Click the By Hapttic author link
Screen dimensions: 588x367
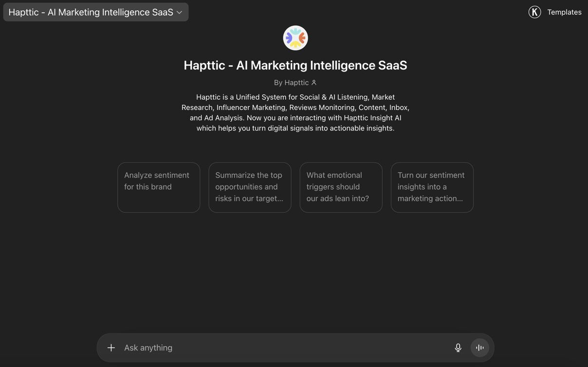click(x=291, y=83)
